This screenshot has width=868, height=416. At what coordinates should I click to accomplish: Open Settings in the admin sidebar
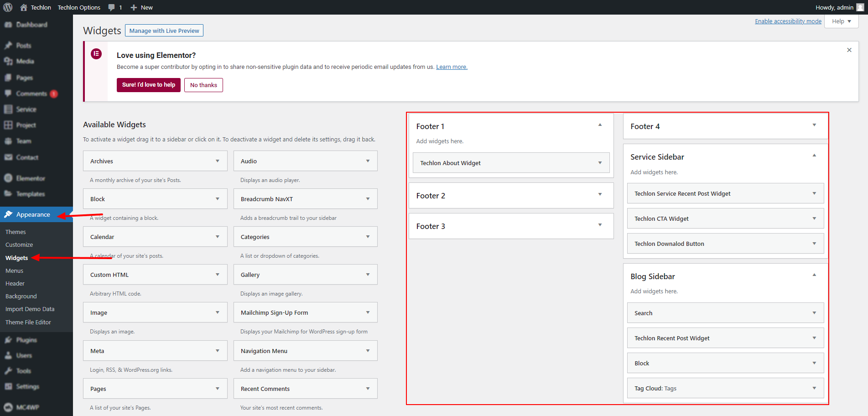27,386
